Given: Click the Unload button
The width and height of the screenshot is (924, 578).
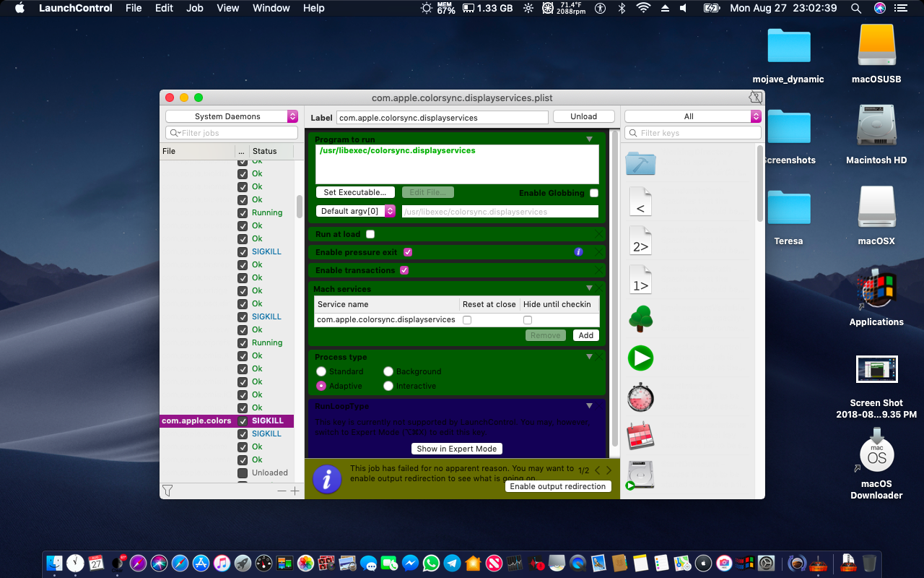Looking at the screenshot, I should 583,116.
